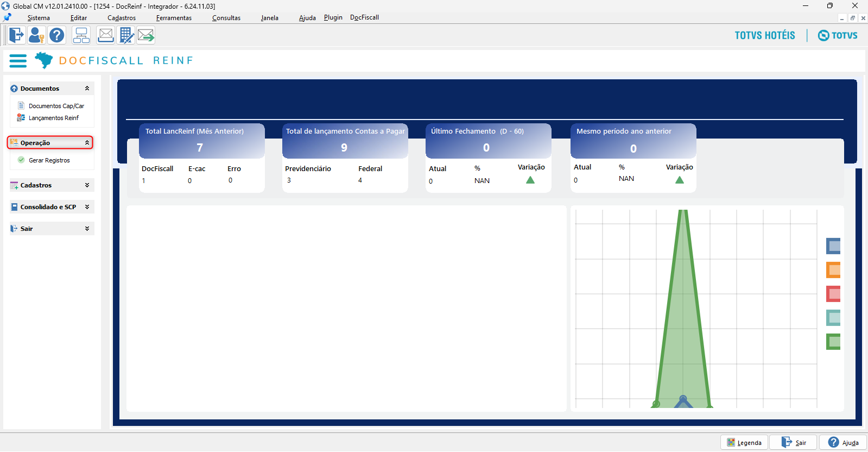Expand the Consolidado e SCP section

point(87,207)
